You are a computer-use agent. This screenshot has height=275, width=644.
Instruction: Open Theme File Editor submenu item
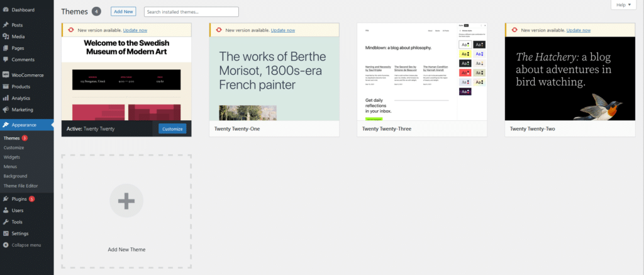(x=21, y=186)
